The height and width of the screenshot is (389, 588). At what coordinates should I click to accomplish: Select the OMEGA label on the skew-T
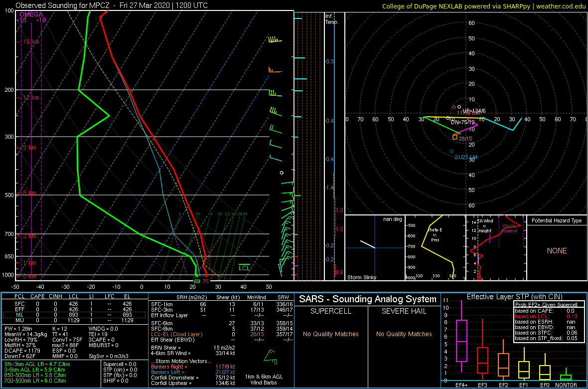tap(31, 14)
